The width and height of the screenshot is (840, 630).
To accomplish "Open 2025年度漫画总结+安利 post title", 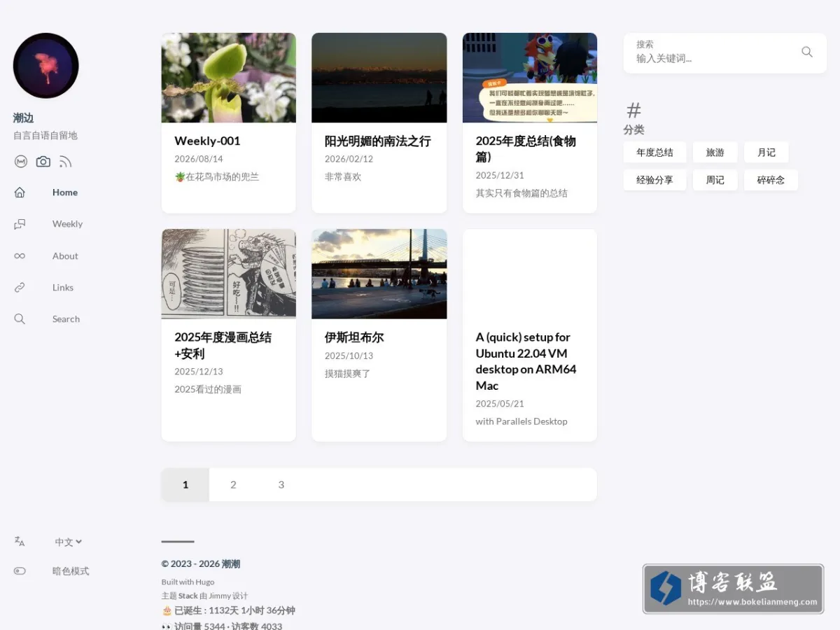I will coord(223,345).
